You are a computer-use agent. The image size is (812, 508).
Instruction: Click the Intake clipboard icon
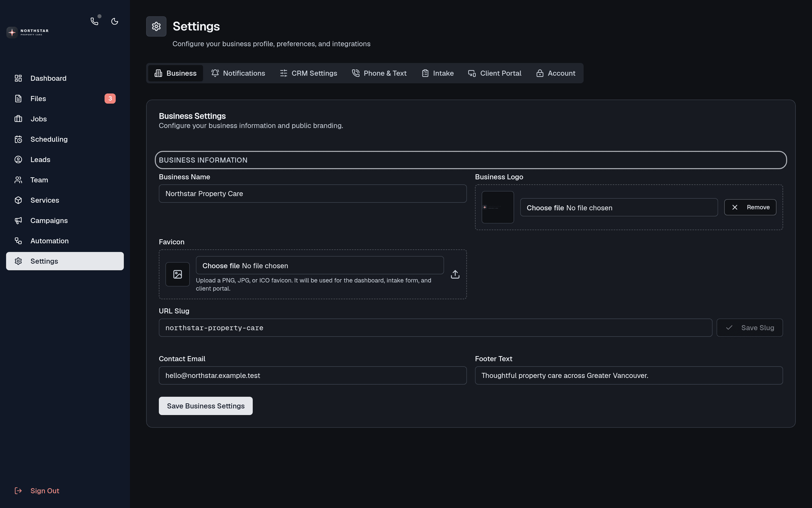coord(425,73)
